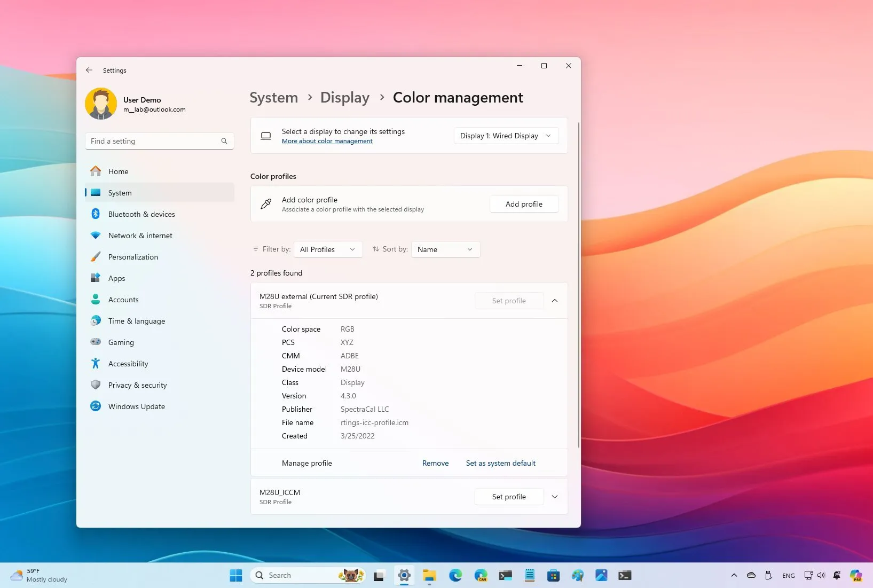Click the Find a setting search box
Viewport: 873px width, 588px height.
pos(159,140)
